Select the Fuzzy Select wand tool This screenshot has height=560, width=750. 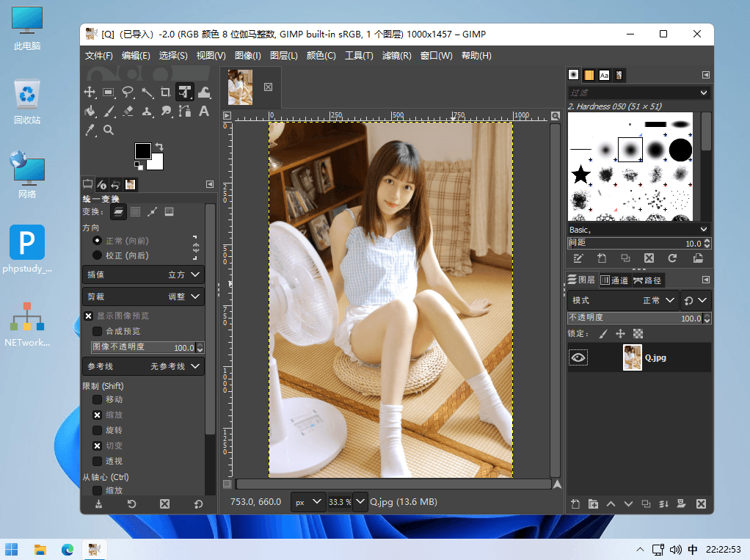tap(147, 92)
